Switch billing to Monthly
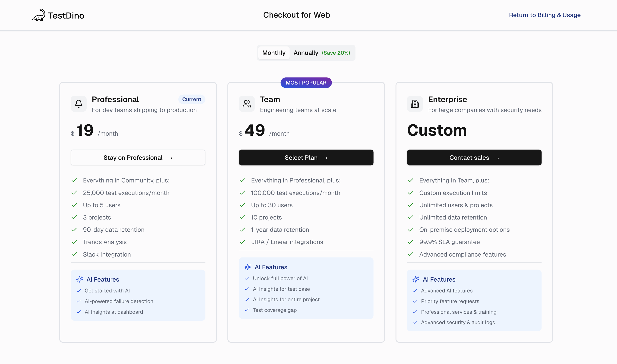The height and width of the screenshot is (364, 617). pyautogui.click(x=274, y=53)
